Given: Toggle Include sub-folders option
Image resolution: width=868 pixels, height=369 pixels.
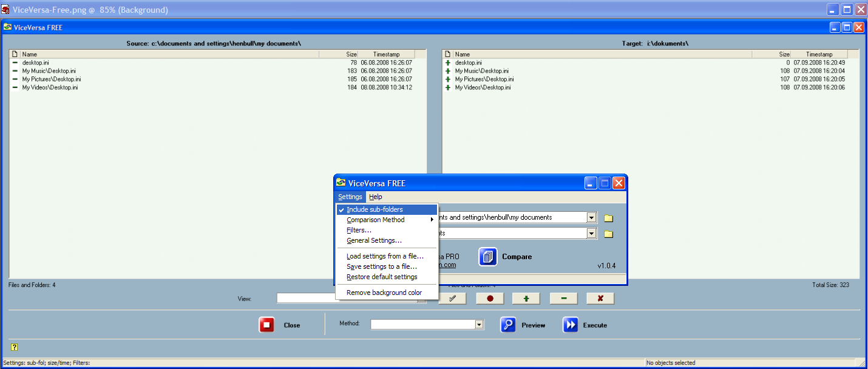Looking at the screenshot, I should pos(387,209).
